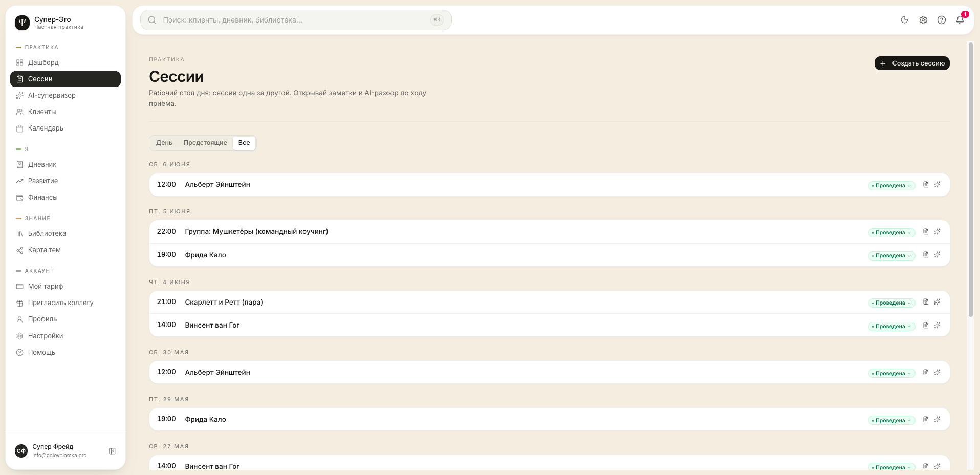Open notes icon for Скарлетт и Ретт session
This screenshot has height=475, width=980.
coord(926,302)
